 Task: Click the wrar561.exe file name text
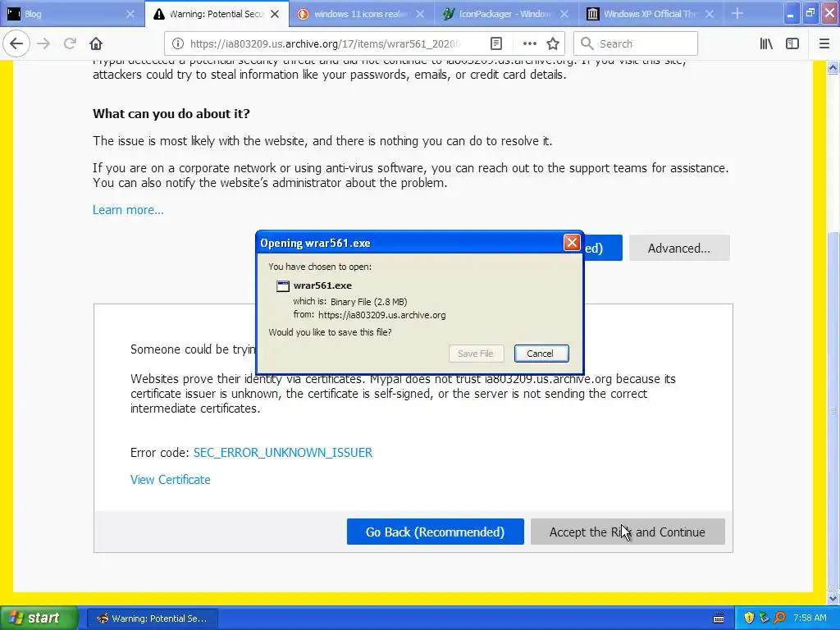[x=322, y=285]
